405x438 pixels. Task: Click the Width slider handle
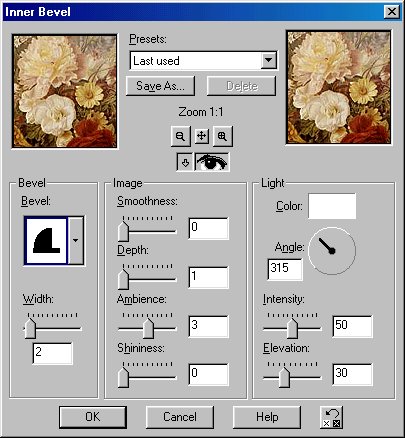click(x=30, y=328)
